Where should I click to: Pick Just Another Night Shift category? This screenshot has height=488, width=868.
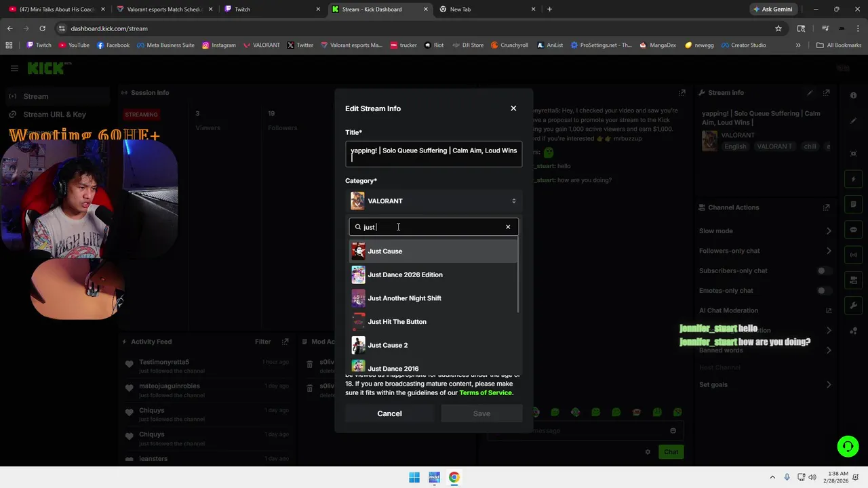[x=433, y=298]
